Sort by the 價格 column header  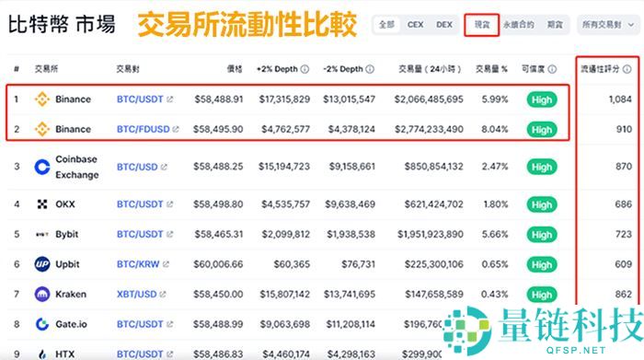point(235,69)
